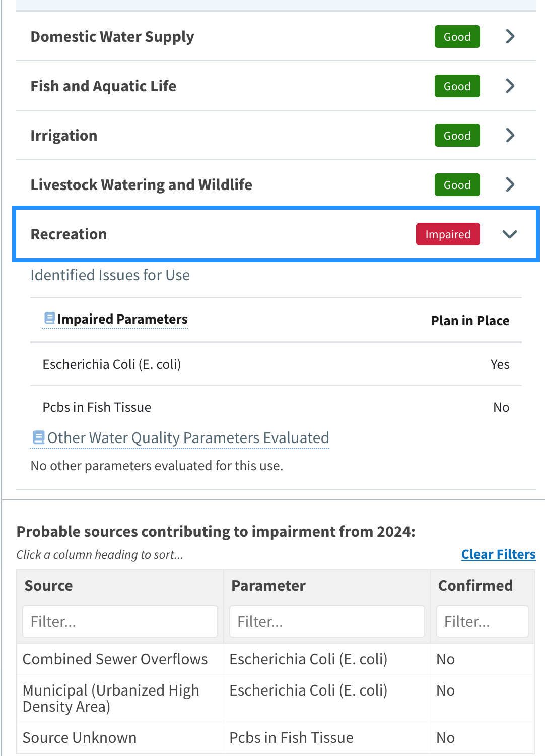Click book icon next to Other Water Quality Parameters

click(38, 437)
